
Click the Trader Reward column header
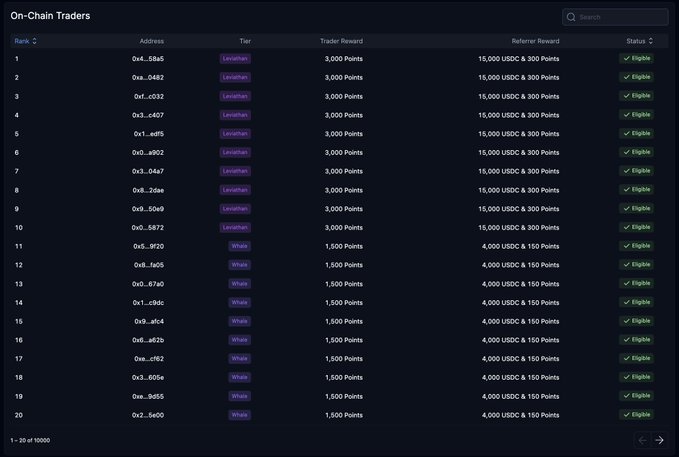341,41
